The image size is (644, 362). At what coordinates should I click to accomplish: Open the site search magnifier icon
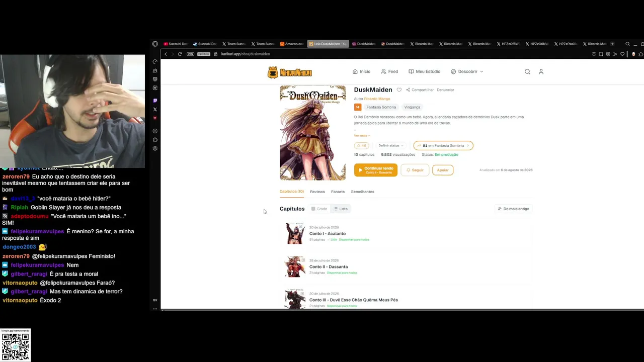pos(527,71)
